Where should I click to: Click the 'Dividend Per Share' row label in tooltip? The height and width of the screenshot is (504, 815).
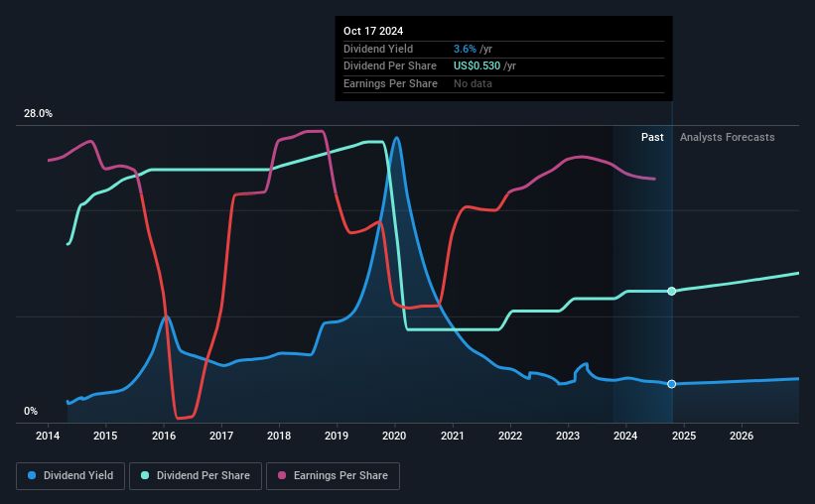(390, 66)
